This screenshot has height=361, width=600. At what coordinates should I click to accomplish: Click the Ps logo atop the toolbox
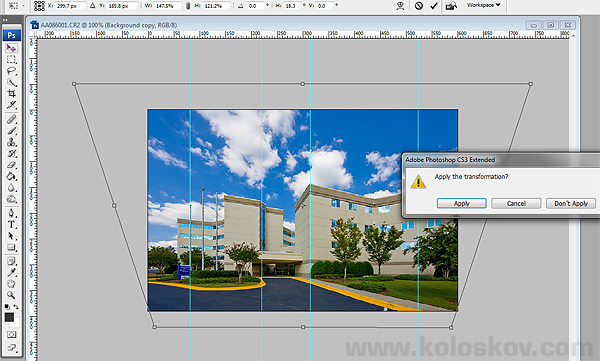[x=11, y=35]
